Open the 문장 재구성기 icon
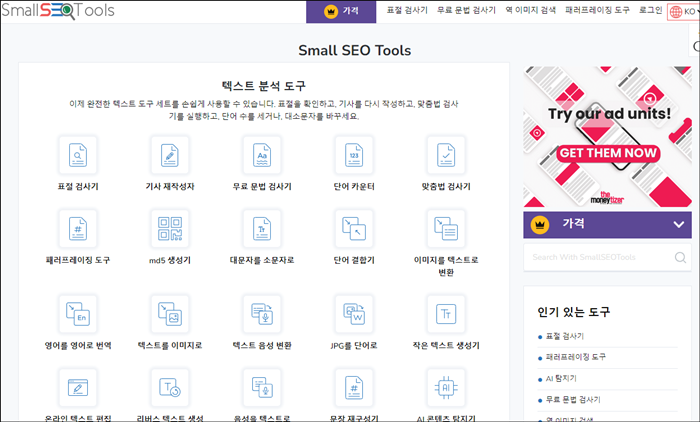Image resolution: width=700 pixels, height=422 pixels. click(x=354, y=388)
